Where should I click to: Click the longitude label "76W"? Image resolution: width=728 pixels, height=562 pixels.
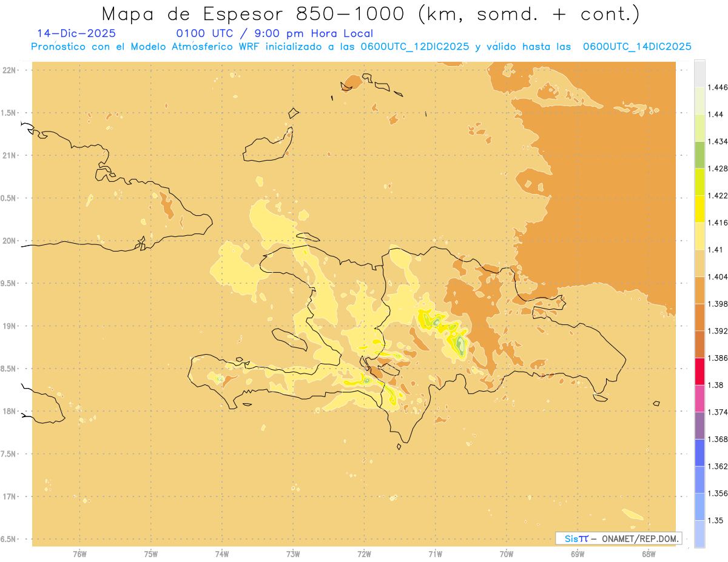click(79, 554)
